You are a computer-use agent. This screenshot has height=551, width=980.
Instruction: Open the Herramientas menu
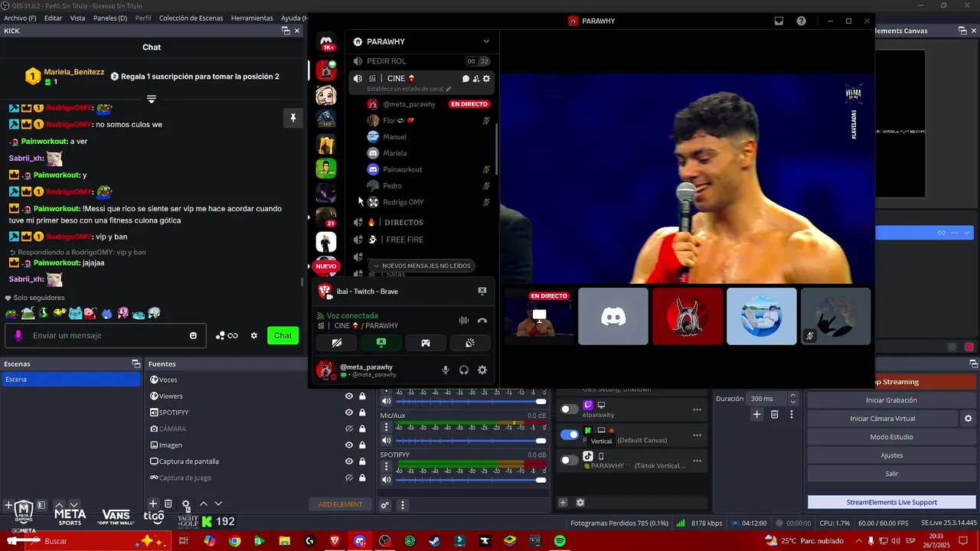point(252,18)
